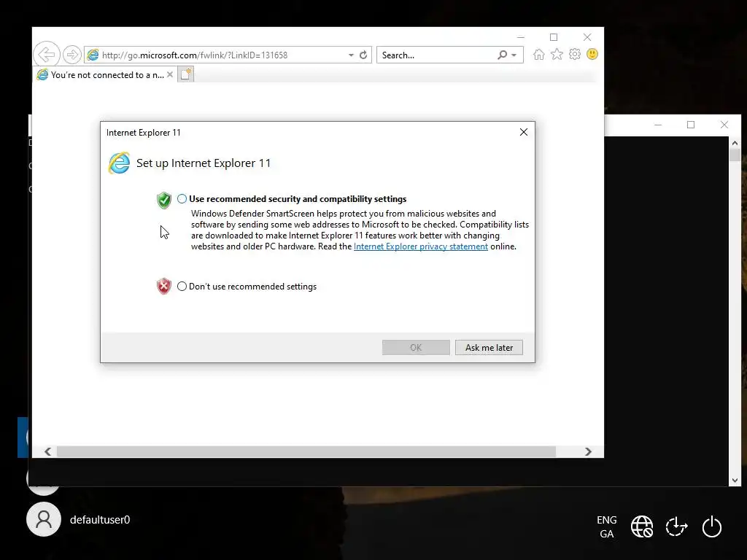Viewport: 747px width, 560px height.
Task: Open the Ease of Access icon
Action: pos(676,526)
